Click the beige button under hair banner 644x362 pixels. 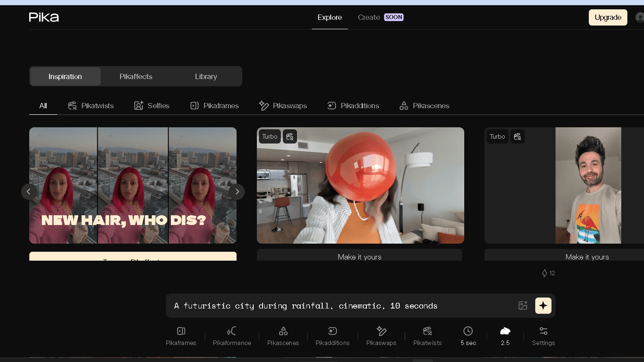tap(133, 256)
